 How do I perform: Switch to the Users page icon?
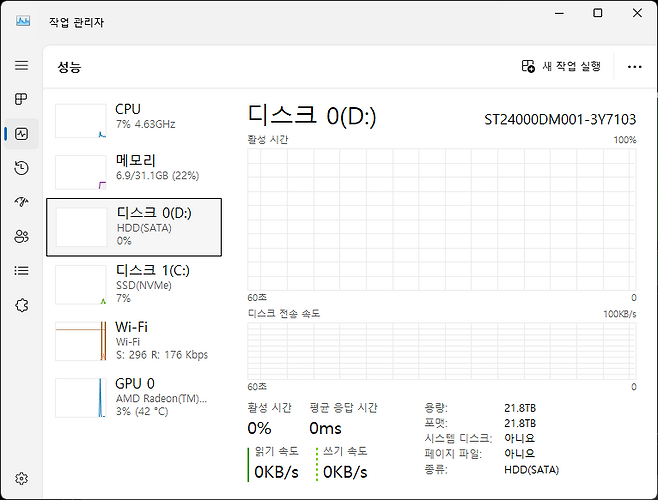(21, 236)
